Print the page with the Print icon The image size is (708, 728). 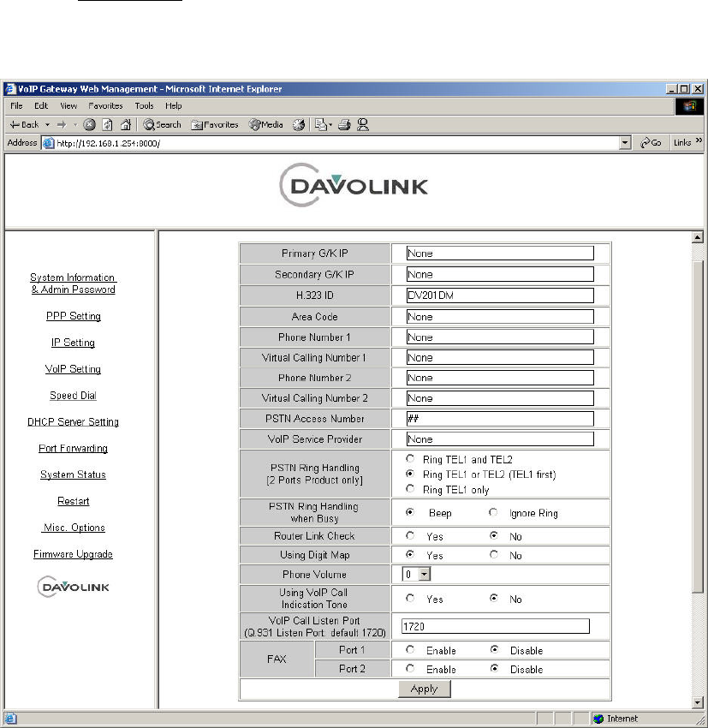[x=344, y=124]
